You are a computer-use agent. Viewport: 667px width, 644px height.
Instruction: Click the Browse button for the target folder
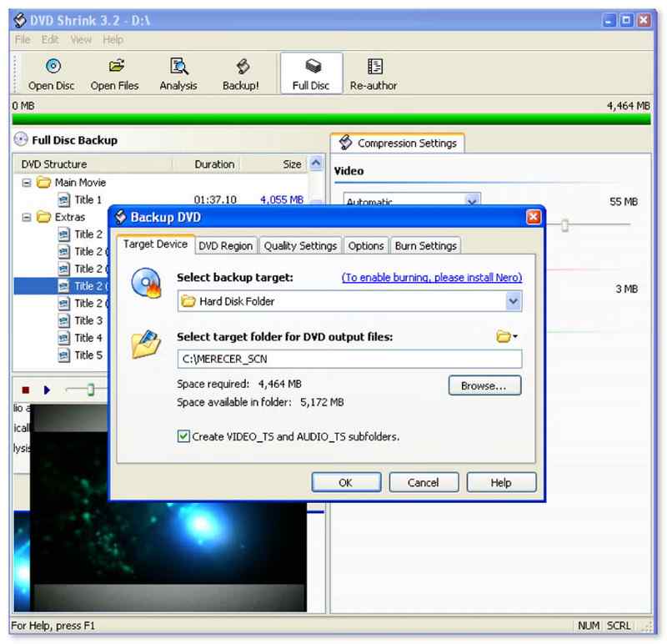pos(484,385)
